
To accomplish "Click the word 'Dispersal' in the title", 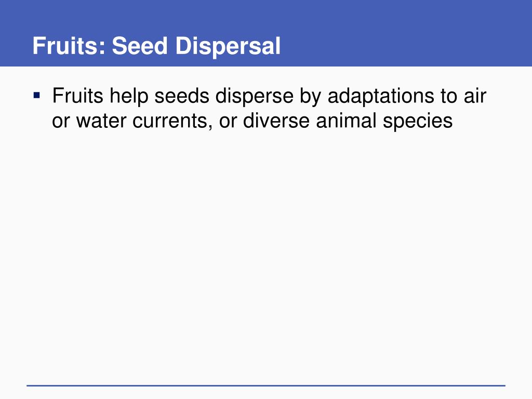I will pos(228,46).
